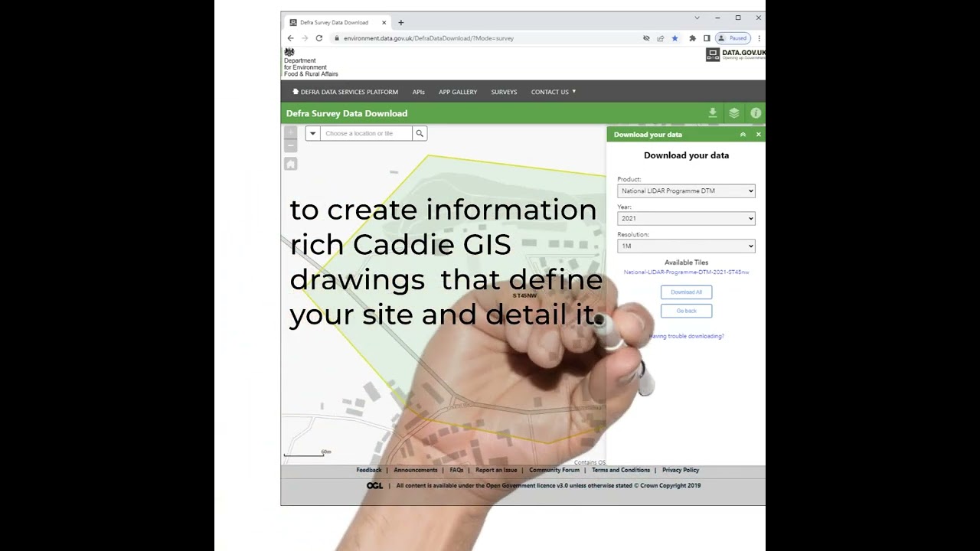Screen dimensions: 980x551
Task: Close the Defra Survey Data Download tab
Action: click(384, 23)
